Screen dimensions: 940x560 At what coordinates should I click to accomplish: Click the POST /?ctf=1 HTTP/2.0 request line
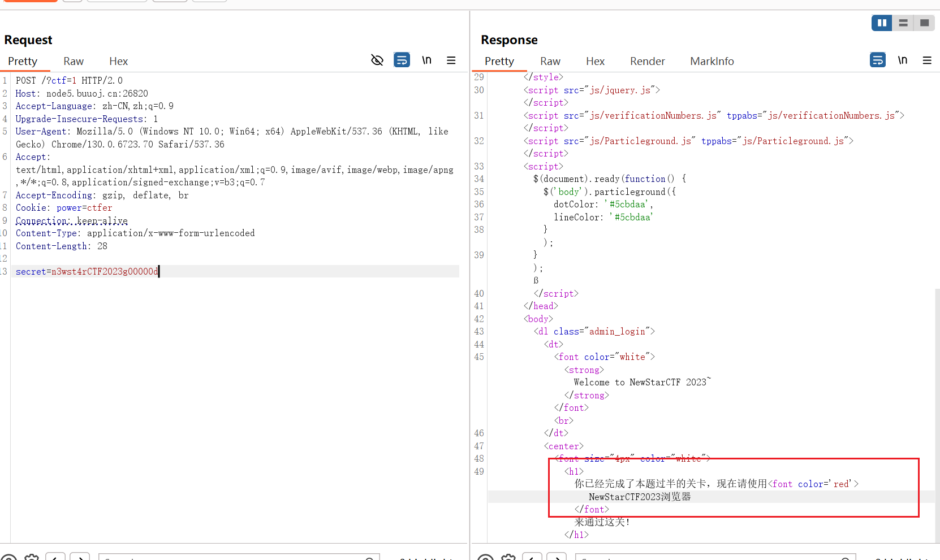tap(69, 81)
